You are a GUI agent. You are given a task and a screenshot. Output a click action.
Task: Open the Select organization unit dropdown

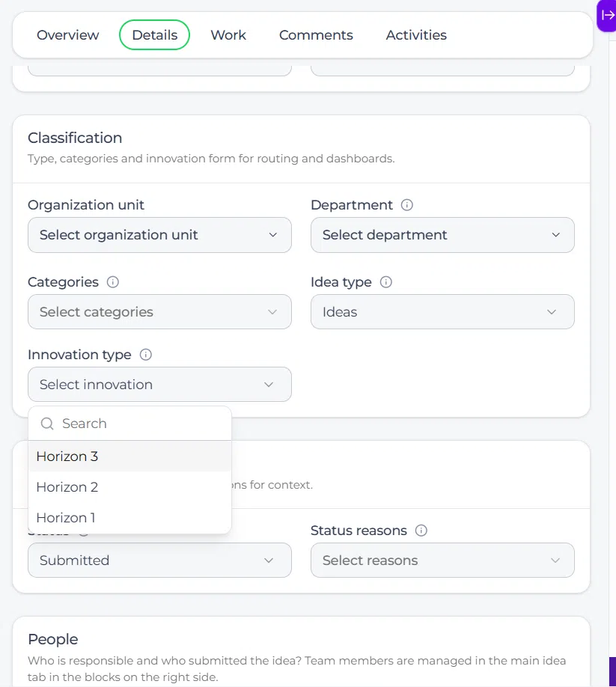click(x=159, y=235)
